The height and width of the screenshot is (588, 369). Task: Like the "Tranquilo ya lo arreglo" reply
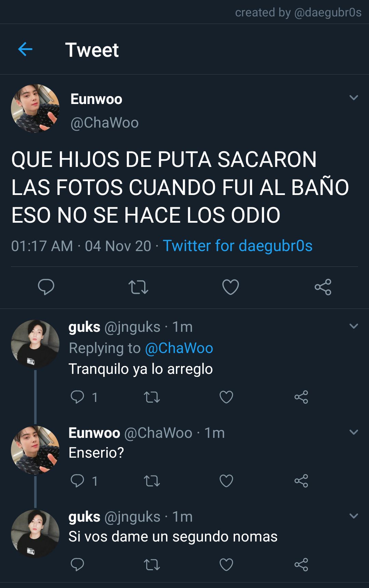coord(226,397)
